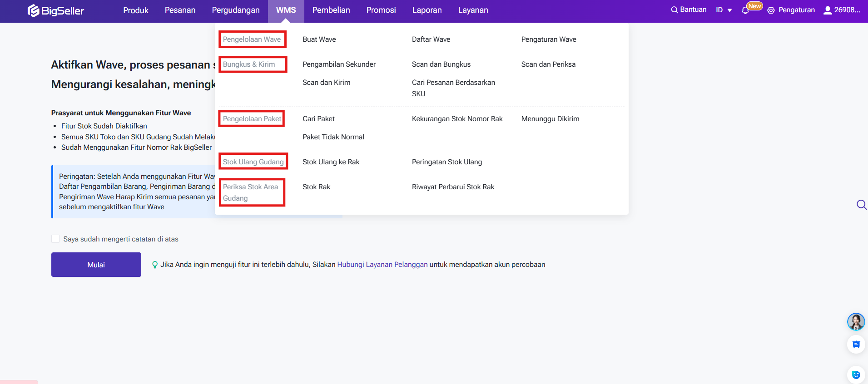Click the New badge on notifications

(x=754, y=6)
